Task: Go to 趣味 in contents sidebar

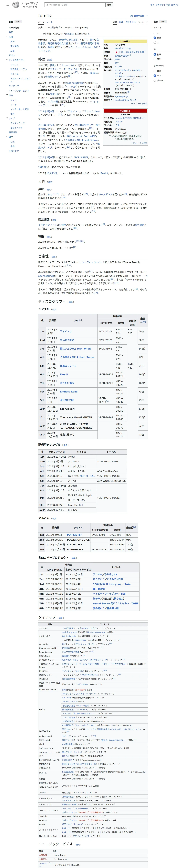Action: tap(12, 41)
